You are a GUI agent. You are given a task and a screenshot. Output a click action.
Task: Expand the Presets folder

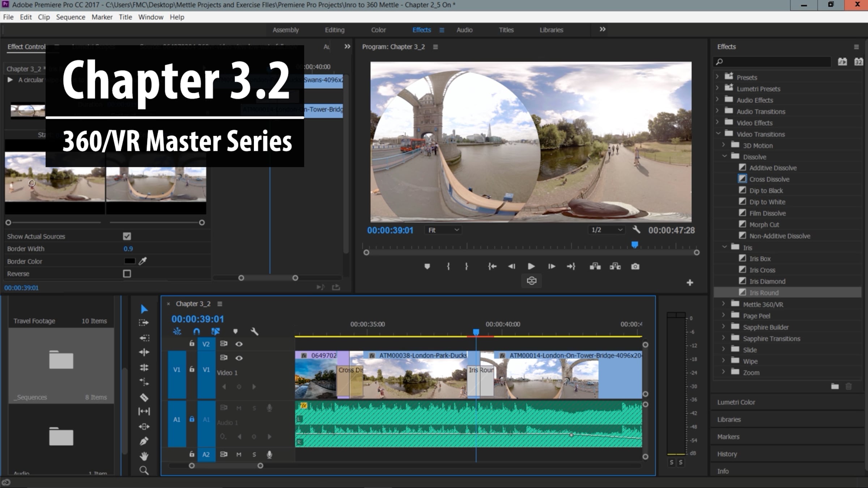point(718,77)
